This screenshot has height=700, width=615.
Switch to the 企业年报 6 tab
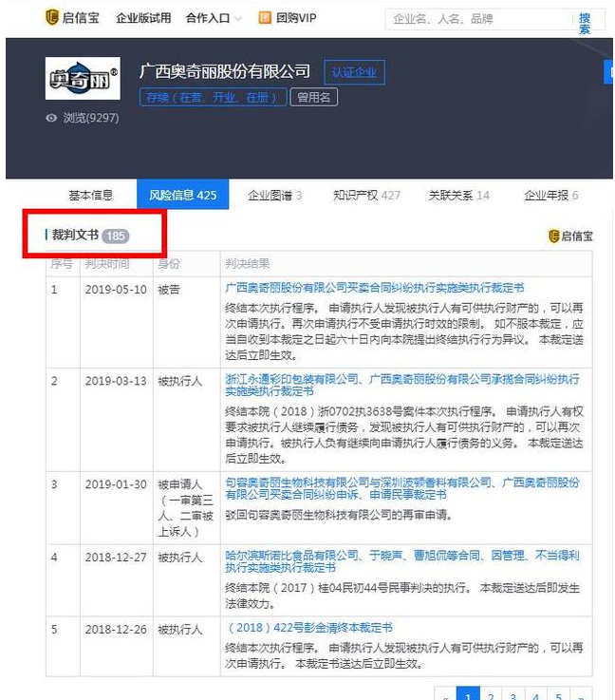[550, 195]
